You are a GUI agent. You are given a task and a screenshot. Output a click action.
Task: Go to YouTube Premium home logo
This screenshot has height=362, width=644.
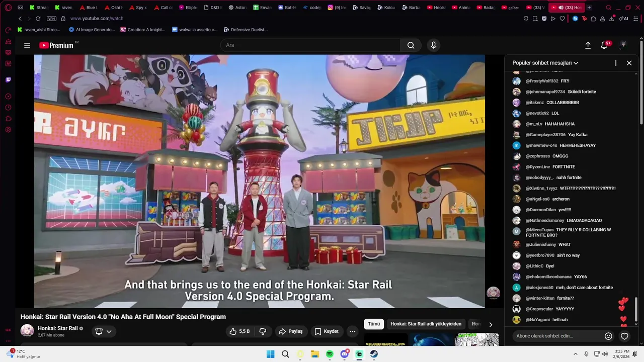56,45
